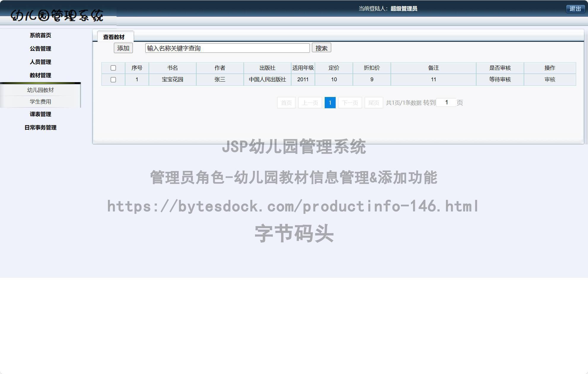点击分页栏的尾页按钮
Screen dimensions: 588x374
(x=373, y=103)
